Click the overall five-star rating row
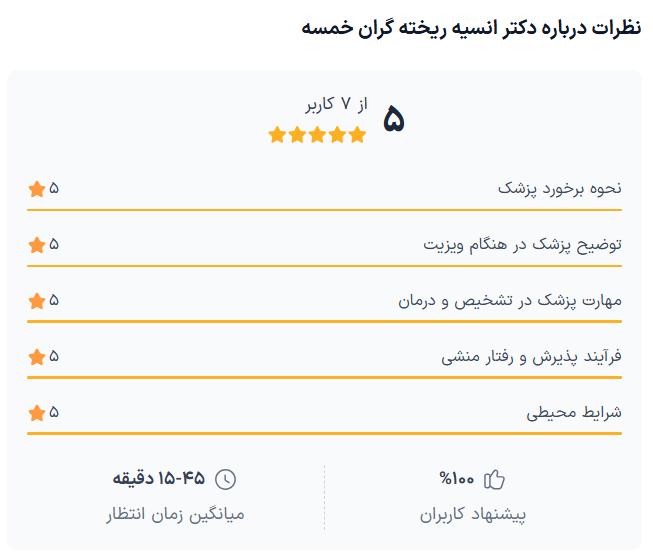The height and width of the screenshot is (555, 653). pyautogui.click(x=318, y=135)
